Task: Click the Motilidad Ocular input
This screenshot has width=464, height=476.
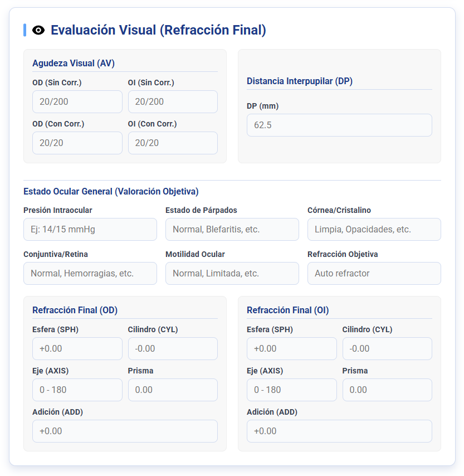Action: coord(232,274)
